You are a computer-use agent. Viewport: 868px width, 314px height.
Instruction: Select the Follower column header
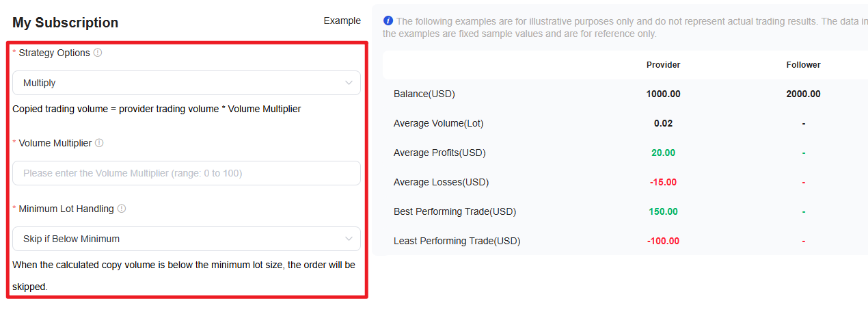tap(803, 65)
